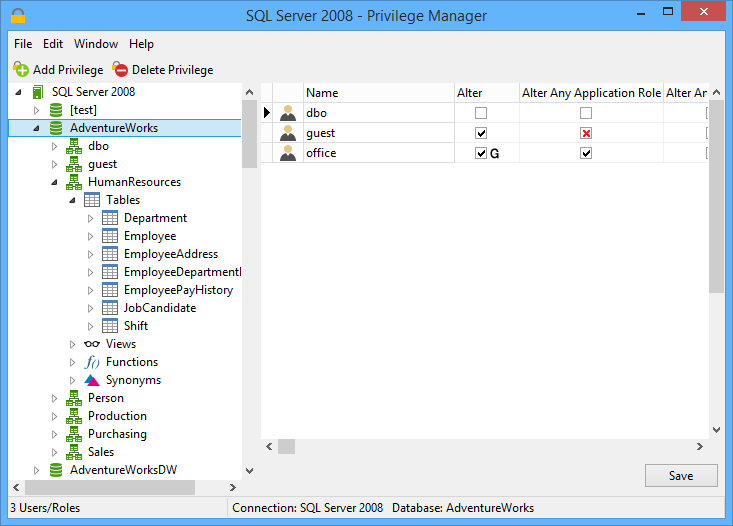Collapse the AdventureWorks database node
This screenshot has width=733, height=526.
tap(36, 128)
